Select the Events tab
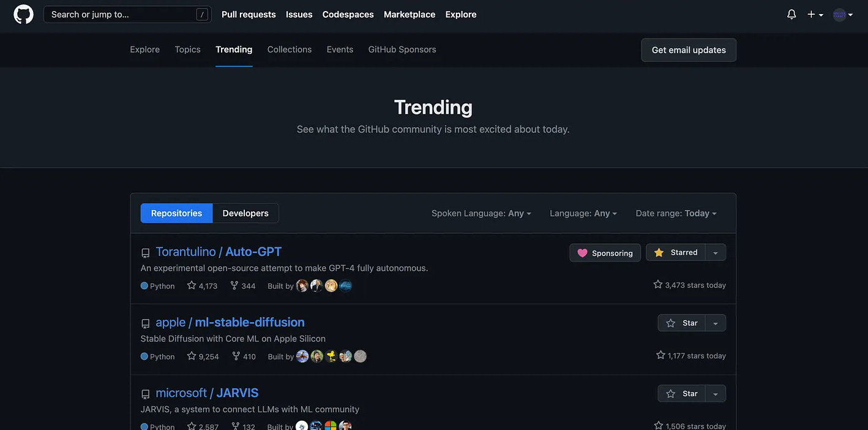The image size is (868, 430). [x=340, y=50]
